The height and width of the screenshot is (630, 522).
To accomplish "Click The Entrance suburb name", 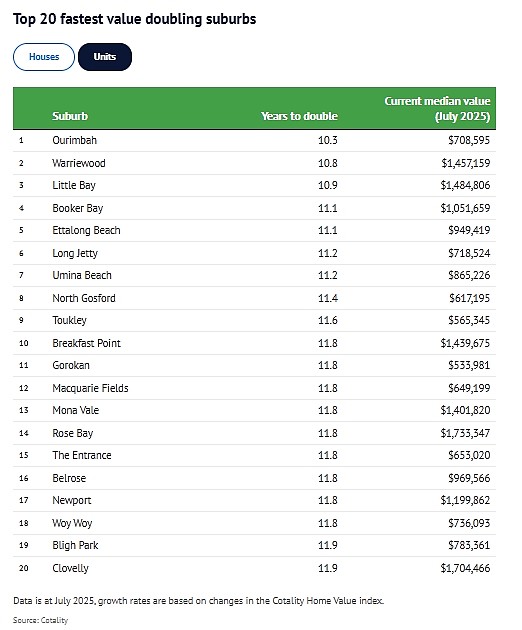I will [x=82, y=455].
